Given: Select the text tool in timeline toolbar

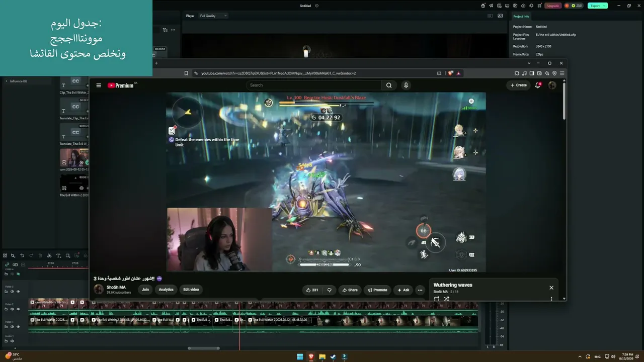Looking at the screenshot, I should (x=58, y=255).
